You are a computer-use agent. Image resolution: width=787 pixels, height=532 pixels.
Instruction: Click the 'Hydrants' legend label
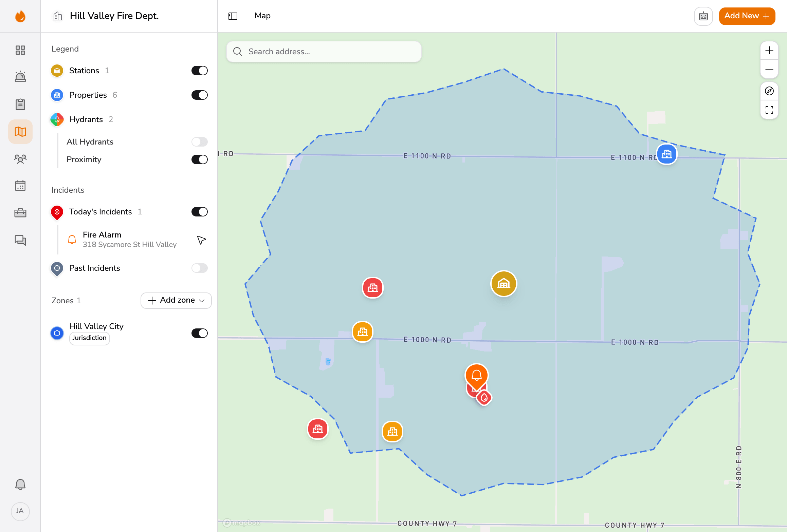point(86,119)
